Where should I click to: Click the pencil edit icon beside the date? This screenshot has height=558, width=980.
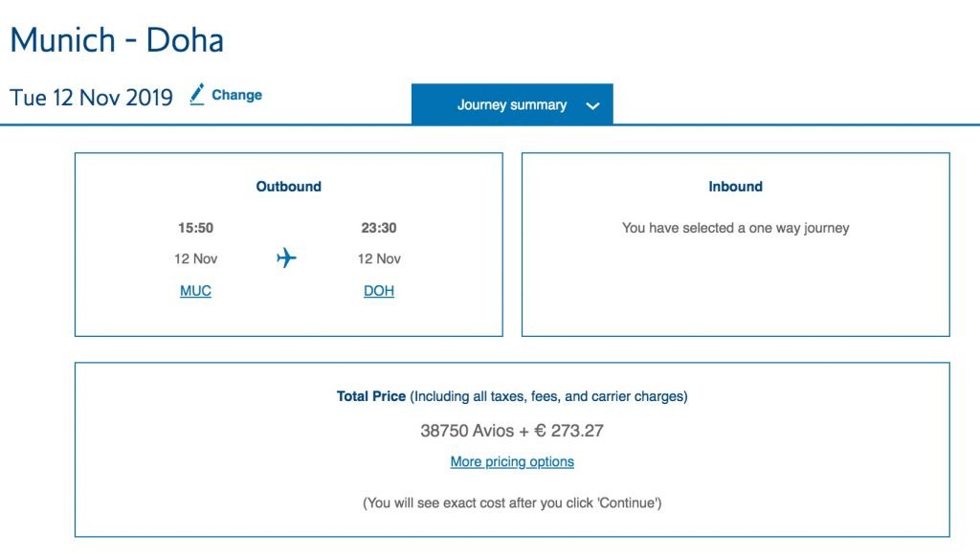coord(197,95)
